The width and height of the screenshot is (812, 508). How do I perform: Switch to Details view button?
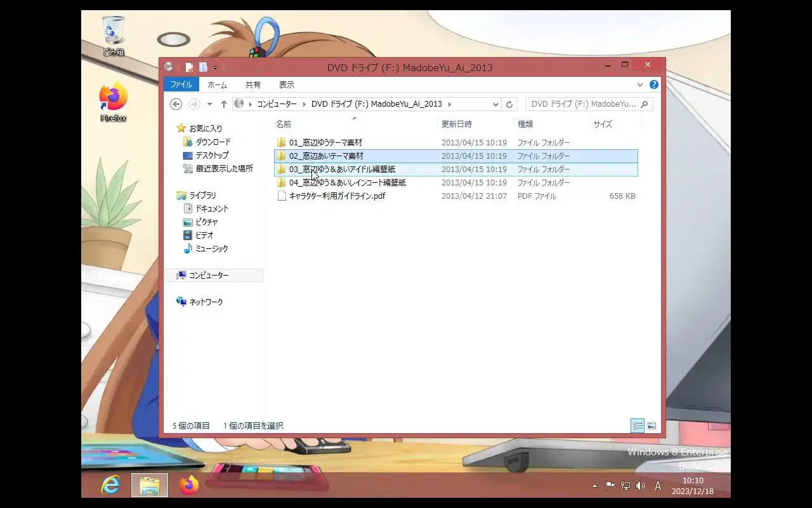coord(638,425)
